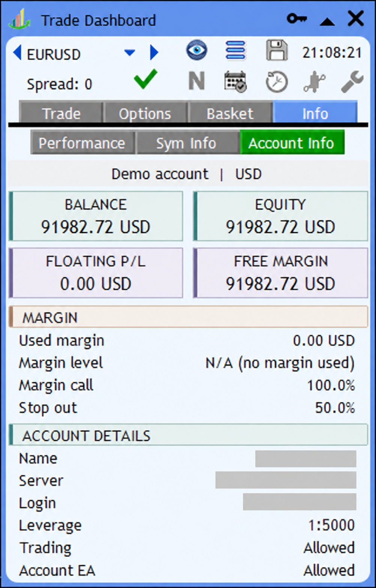Click the EURUSD symbol name
The width and height of the screenshot is (376, 588).
pyautogui.click(x=54, y=54)
